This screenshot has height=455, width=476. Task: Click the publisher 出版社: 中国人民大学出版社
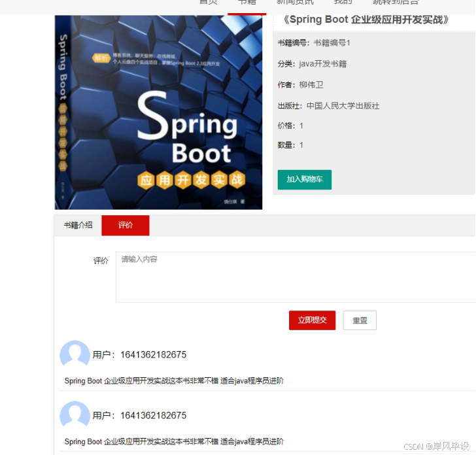pyautogui.click(x=328, y=106)
